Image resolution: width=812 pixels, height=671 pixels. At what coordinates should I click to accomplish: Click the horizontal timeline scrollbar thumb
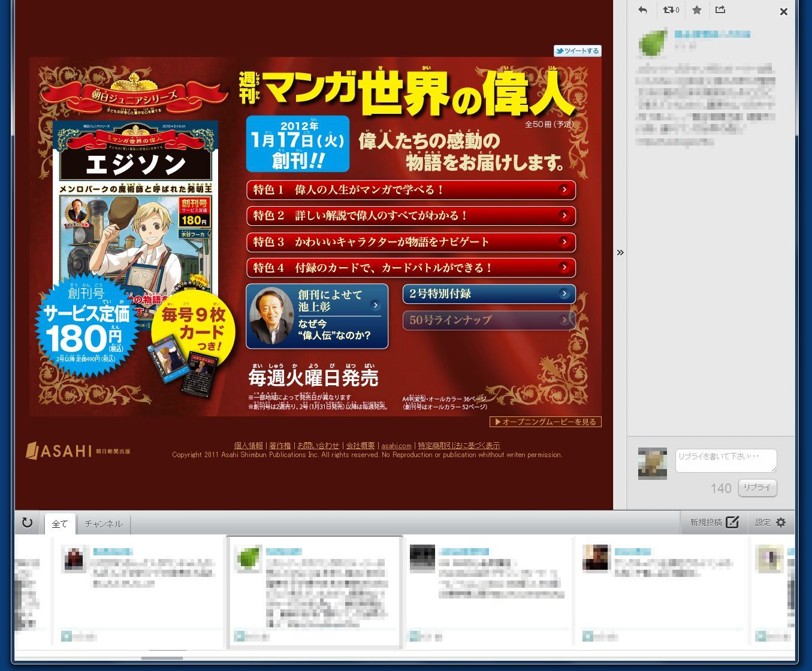[162, 658]
